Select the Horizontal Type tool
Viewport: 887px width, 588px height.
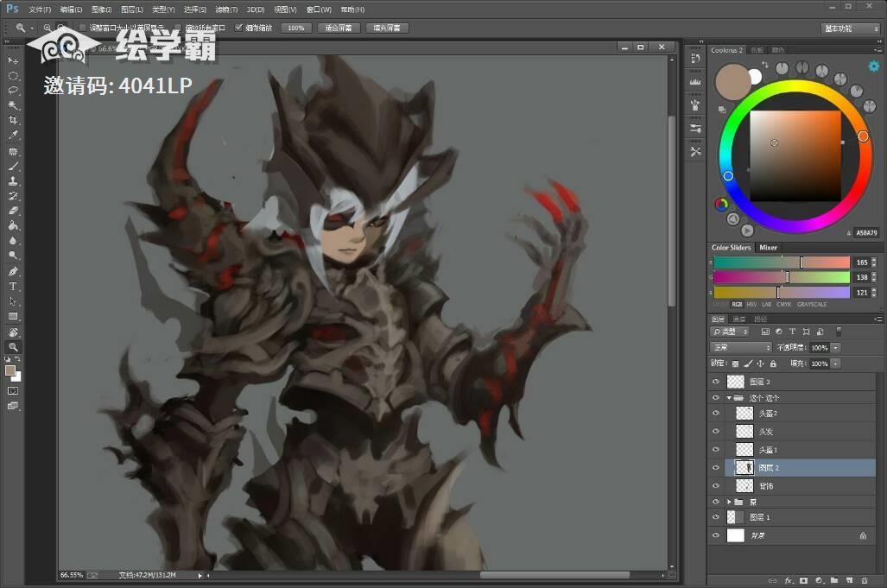(x=13, y=287)
